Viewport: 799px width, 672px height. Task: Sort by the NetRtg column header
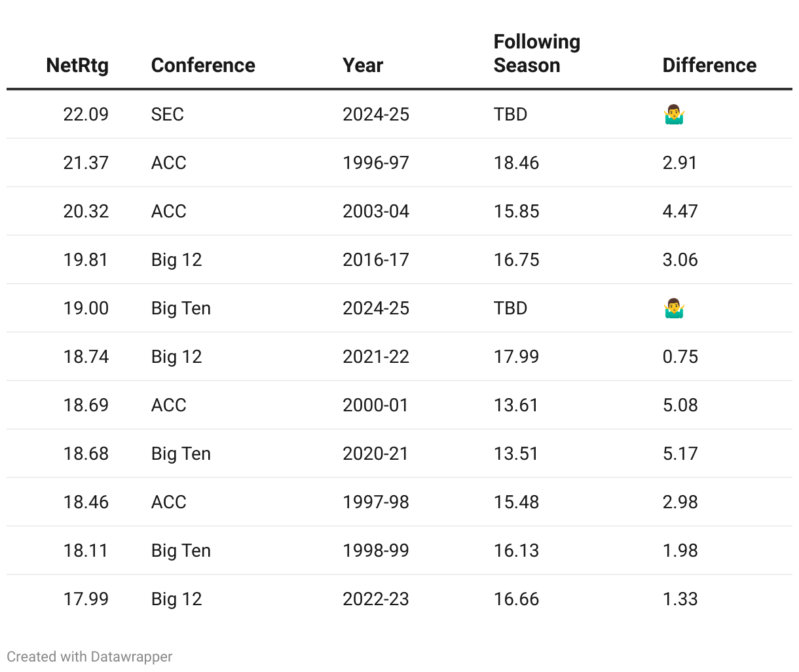tap(77, 65)
